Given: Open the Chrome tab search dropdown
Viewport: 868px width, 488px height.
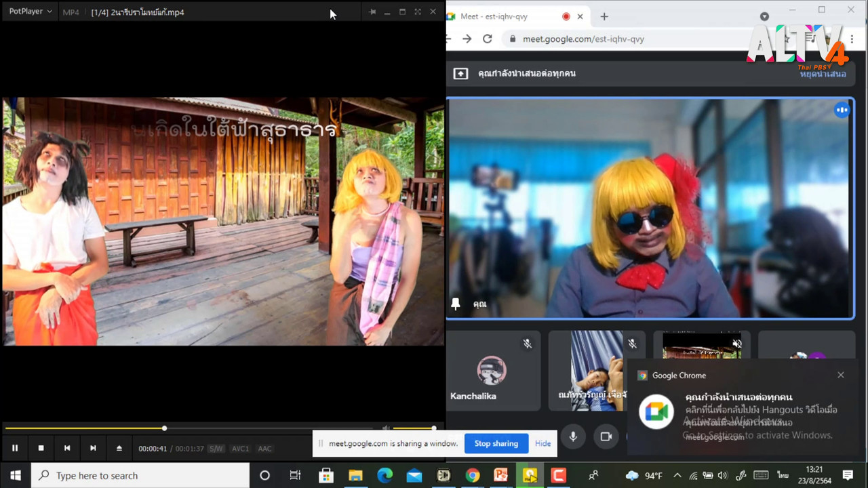Looking at the screenshot, I should [x=764, y=16].
